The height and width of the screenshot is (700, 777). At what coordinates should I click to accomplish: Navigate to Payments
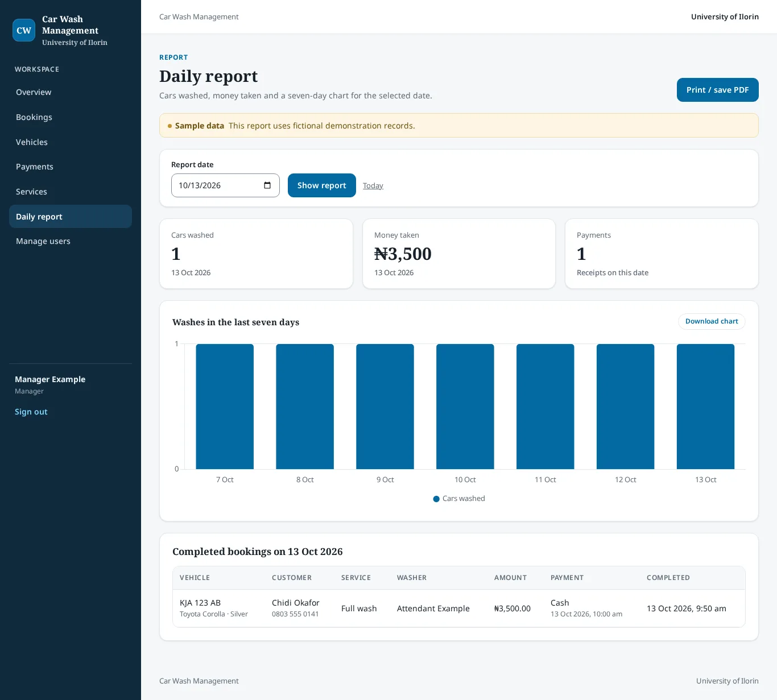coord(71,167)
